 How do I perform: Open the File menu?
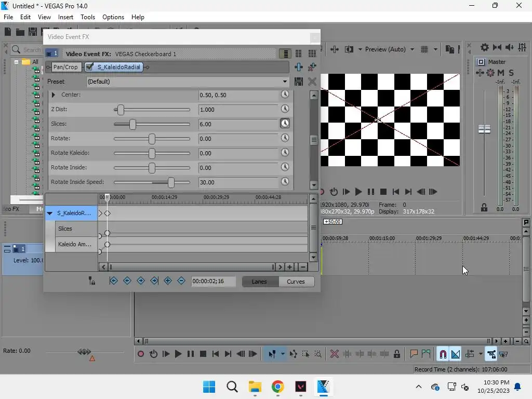click(x=8, y=17)
